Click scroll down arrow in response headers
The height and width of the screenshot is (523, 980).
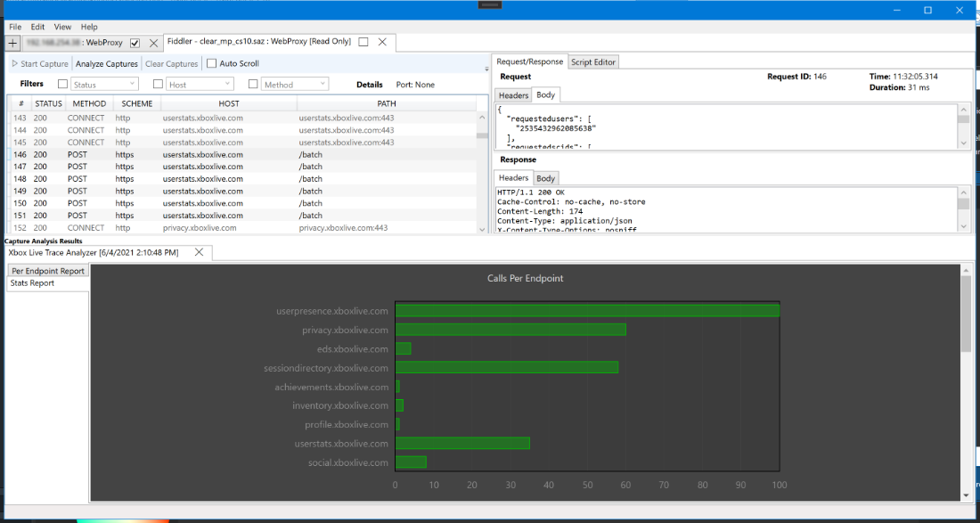(x=963, y=226)
